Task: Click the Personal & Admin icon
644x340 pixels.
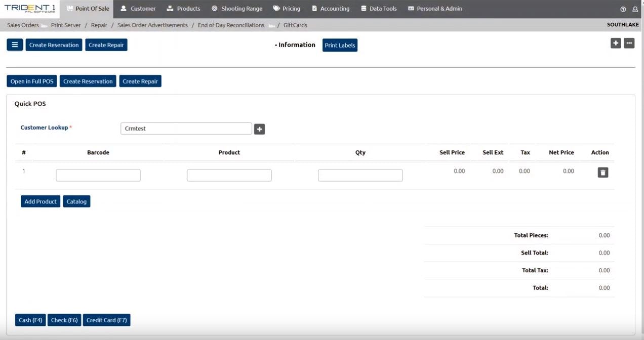Action: 410,9
